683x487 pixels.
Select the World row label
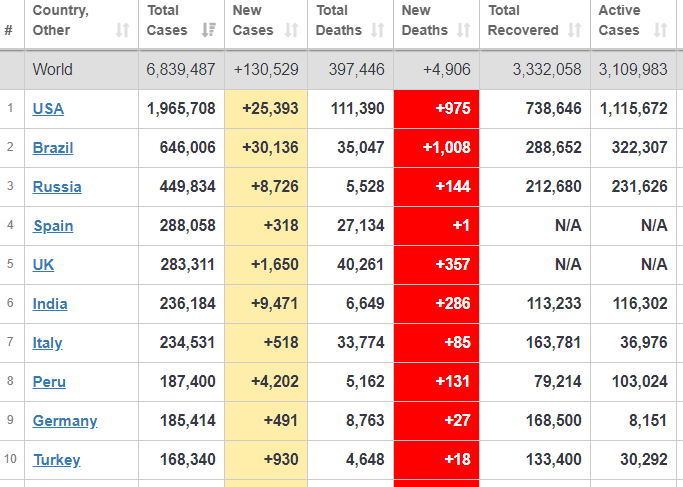click(x=53, y=69)
